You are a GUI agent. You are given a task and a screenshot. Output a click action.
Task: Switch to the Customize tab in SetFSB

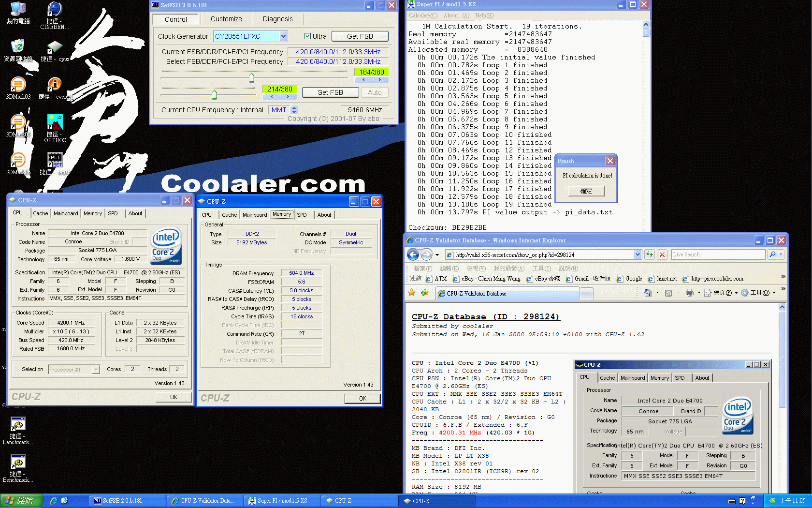[226, 19]
